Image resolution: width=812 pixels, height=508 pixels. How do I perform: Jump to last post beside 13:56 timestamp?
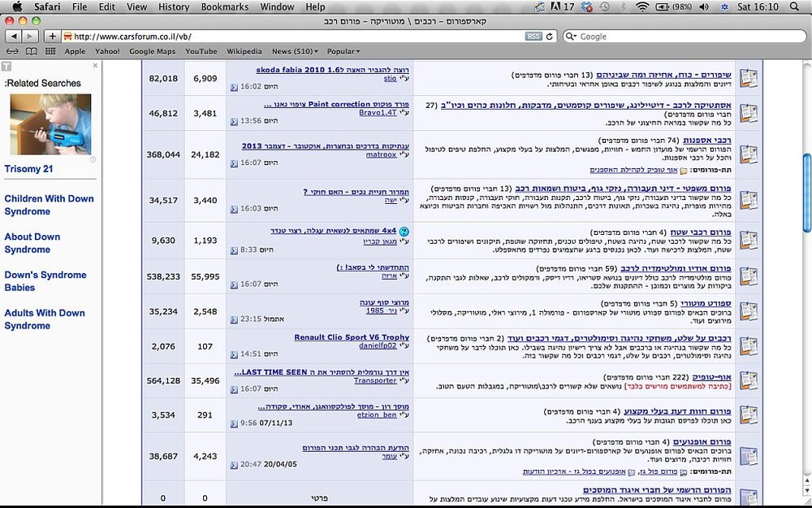pyautogui.click(x=234, y=121)
